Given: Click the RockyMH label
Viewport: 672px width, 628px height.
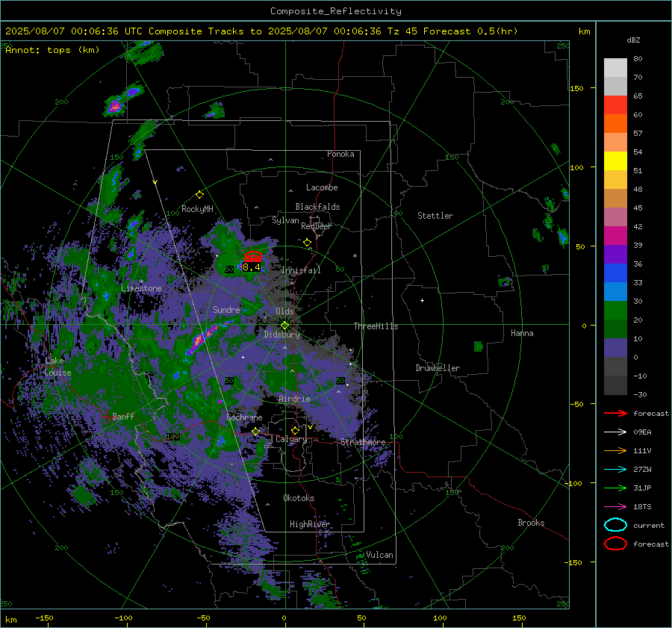Looking at the screenshot, I should click(197, 210).
